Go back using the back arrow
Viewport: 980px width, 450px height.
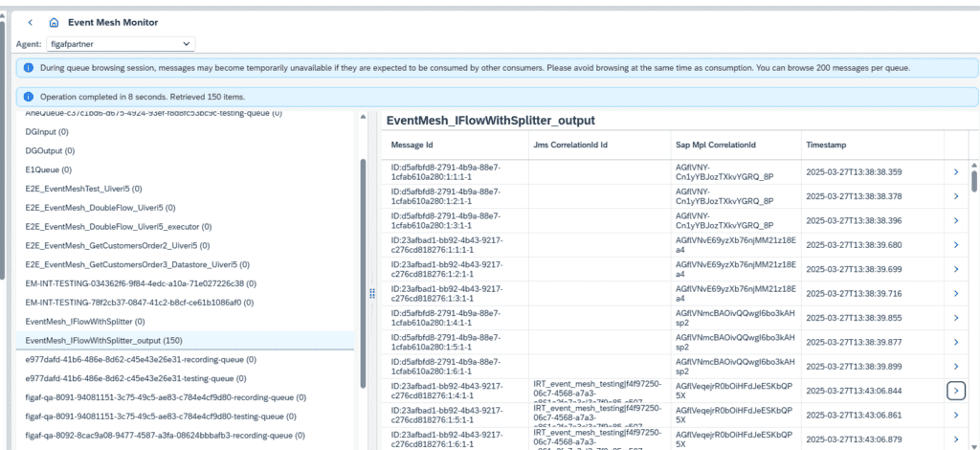(x=30, y=23)
